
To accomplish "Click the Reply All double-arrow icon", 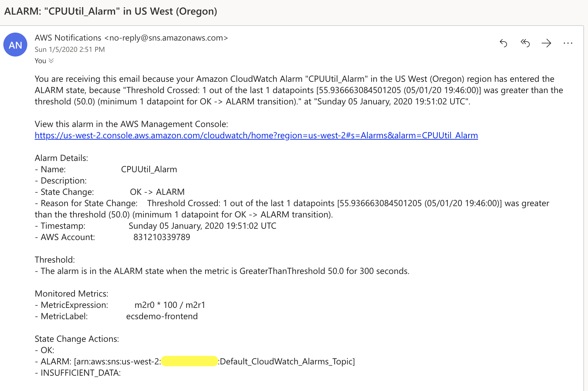I will click(x=525, y=43).
